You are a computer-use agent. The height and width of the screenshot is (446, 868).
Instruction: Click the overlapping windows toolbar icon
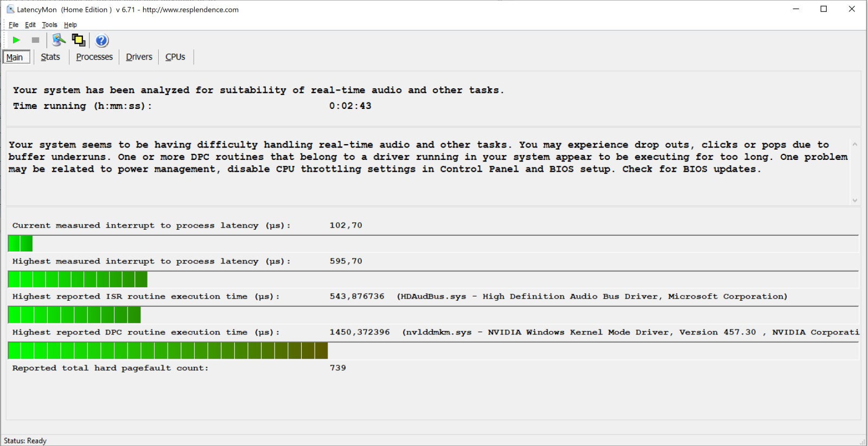pos(79,40)
